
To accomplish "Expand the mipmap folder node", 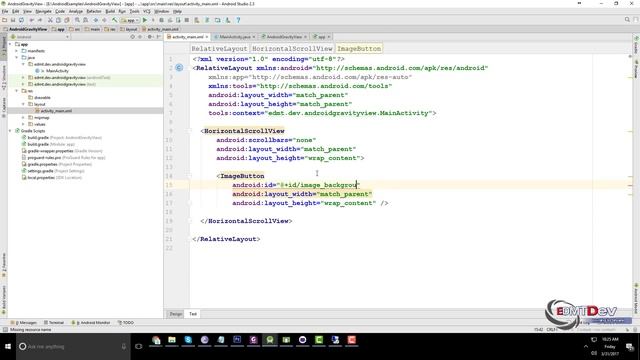I will point(23,118).
